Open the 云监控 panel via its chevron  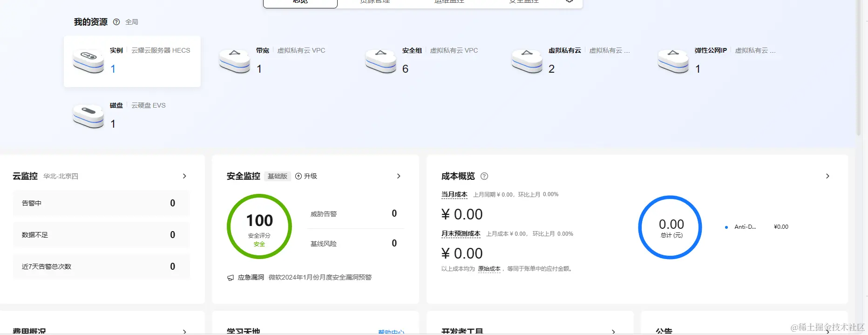184,176
